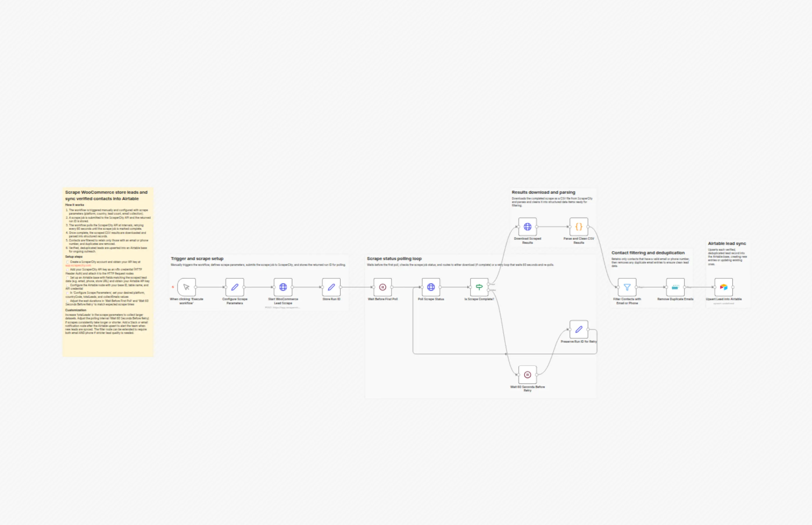The height and width of the screenshot is (525, 812).
Task: Click the 'Airtable lead sync' sticky note heading
Action: pos(727,243)
